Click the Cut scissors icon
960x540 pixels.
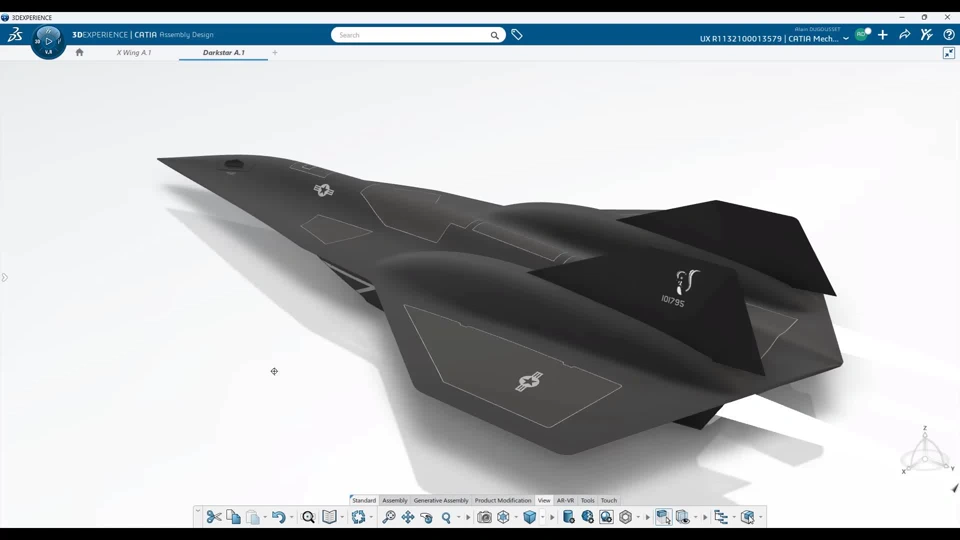click(214, 517)
